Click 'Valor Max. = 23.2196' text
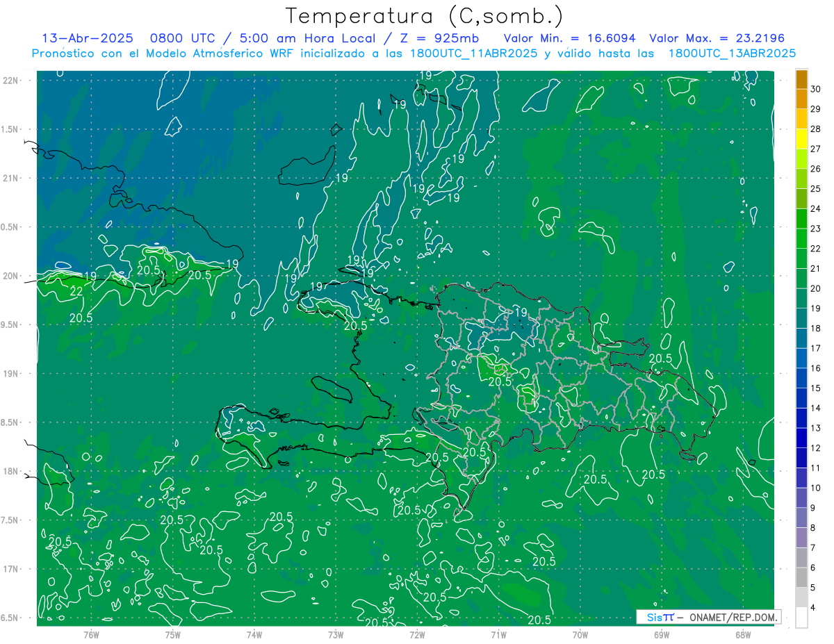834x644 pixels. pos(717,38)
